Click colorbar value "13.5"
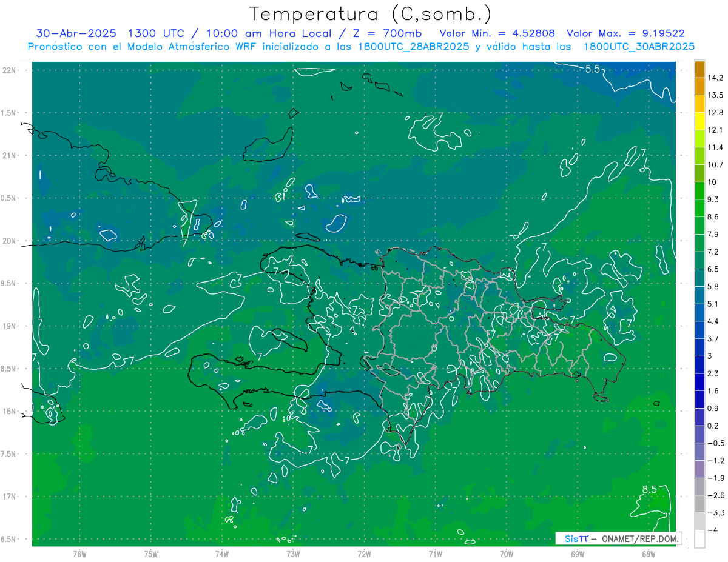 [x=716, y=95]
